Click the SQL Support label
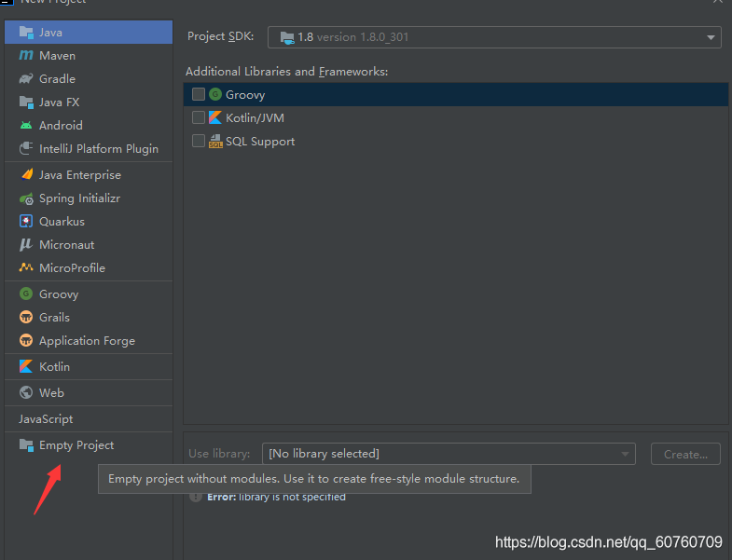 260,142
